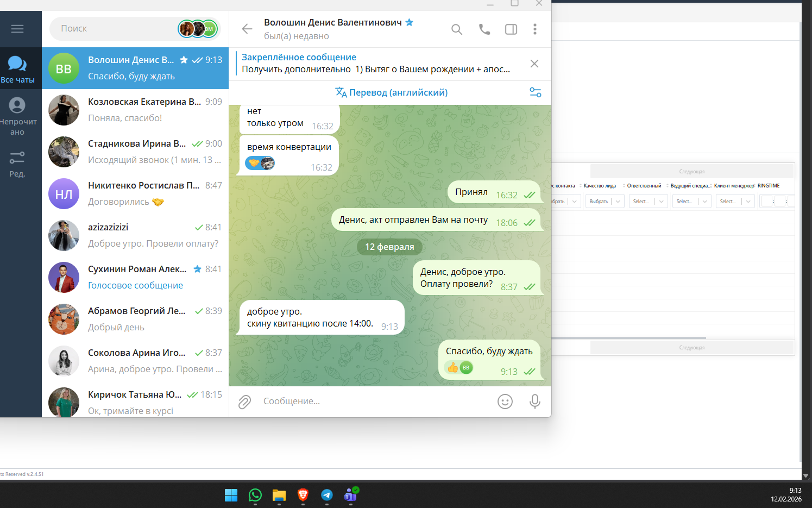Toggle the right info side panel icon
The height and width of the screenshot is (508, 812).
tap(511, 29)
